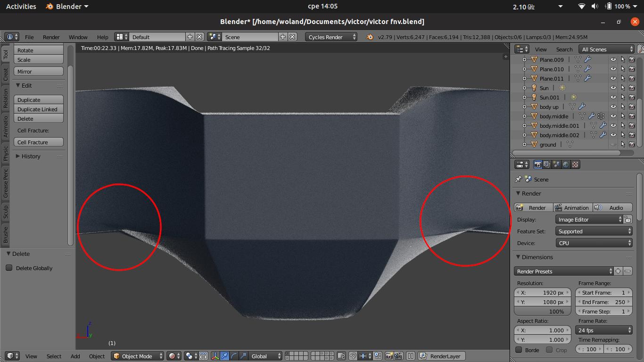Open the Help menu

click(x=102, y=37)
